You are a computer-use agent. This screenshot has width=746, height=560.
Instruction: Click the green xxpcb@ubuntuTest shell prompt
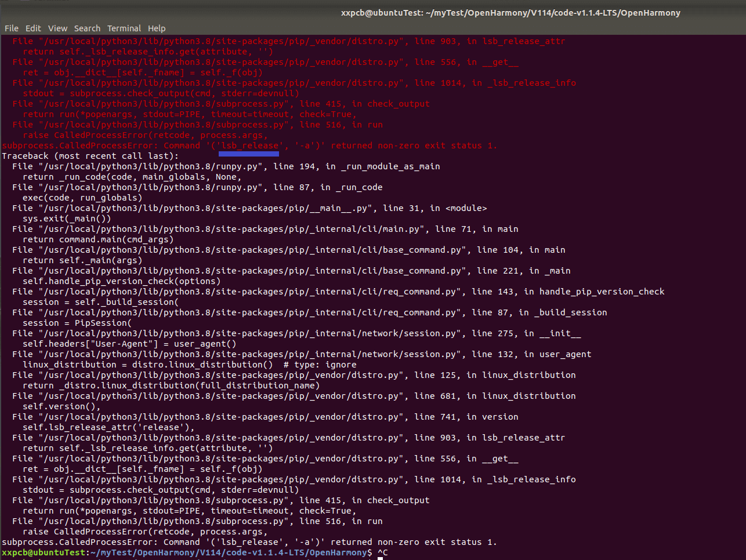44,552
